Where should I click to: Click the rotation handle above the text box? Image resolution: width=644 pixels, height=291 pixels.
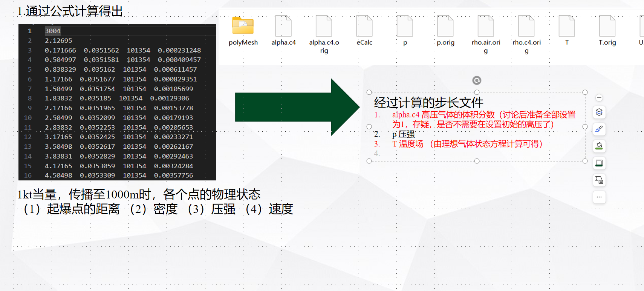tap(477, 80)
